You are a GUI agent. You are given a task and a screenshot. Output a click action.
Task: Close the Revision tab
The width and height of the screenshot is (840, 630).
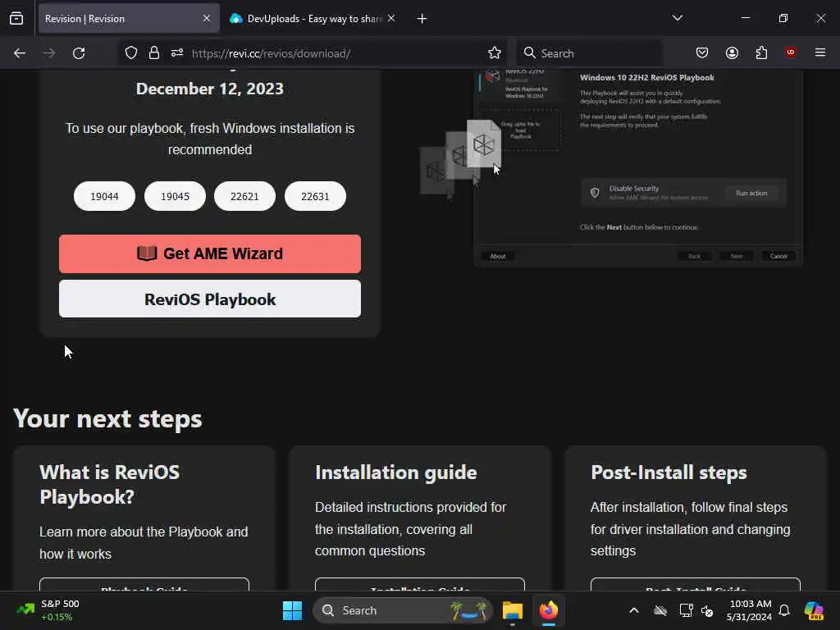(x=207, y=19)
